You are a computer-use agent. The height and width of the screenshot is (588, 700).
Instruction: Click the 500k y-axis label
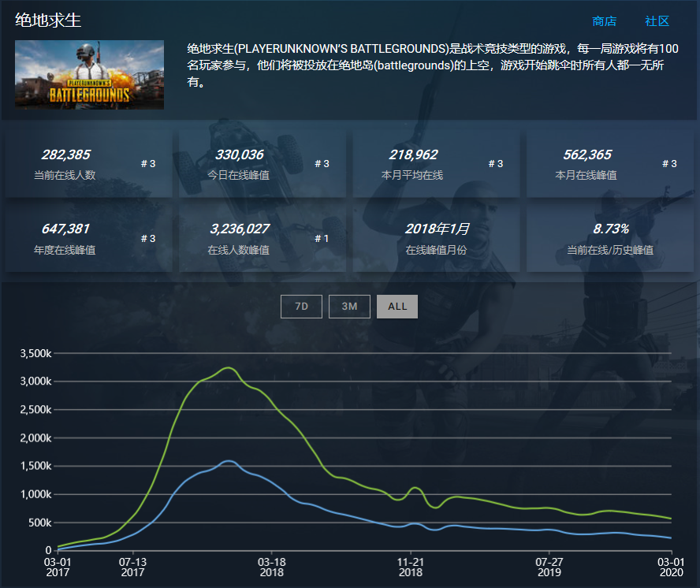(40, 523)
